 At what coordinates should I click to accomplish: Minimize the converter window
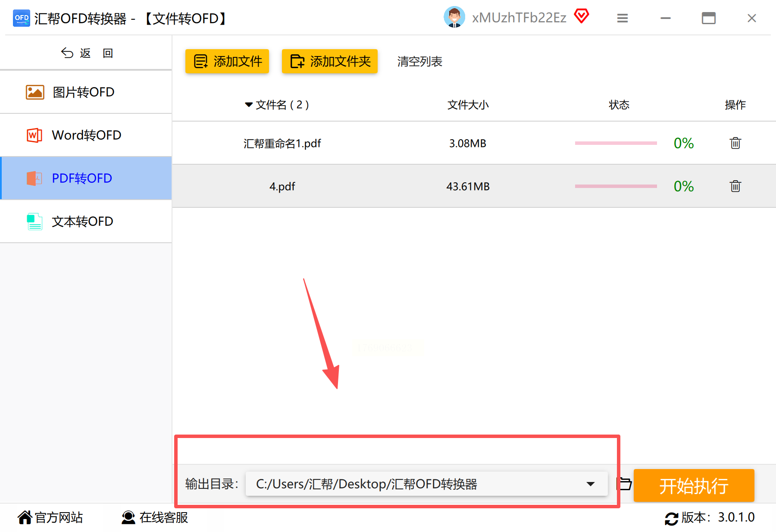(x=666, y=18)
